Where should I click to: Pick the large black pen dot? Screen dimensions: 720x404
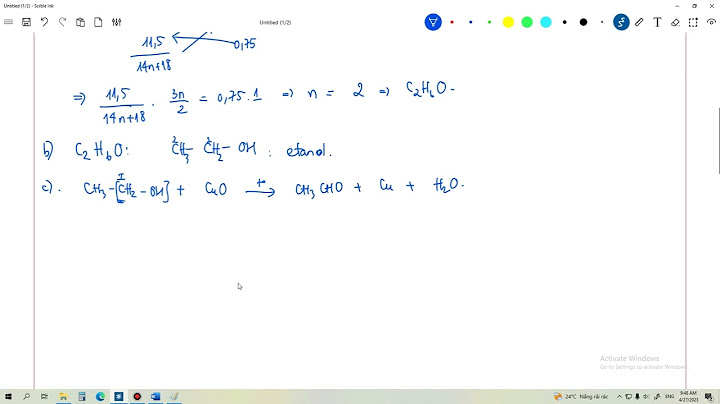point(584,22)
